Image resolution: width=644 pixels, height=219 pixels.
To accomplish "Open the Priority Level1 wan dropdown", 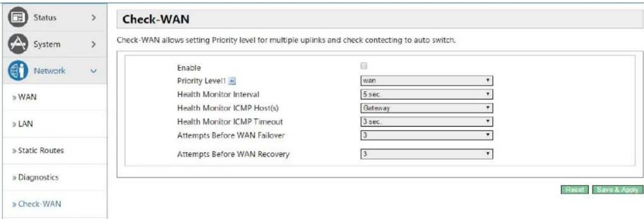I will [427, 81].
